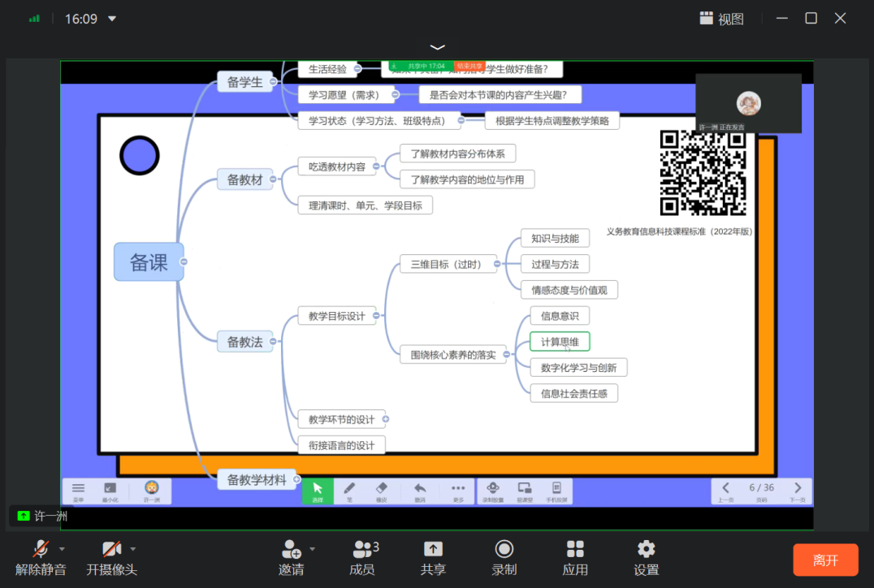
Task: Open the members list (成员)
Action: [x=362, y=557]
